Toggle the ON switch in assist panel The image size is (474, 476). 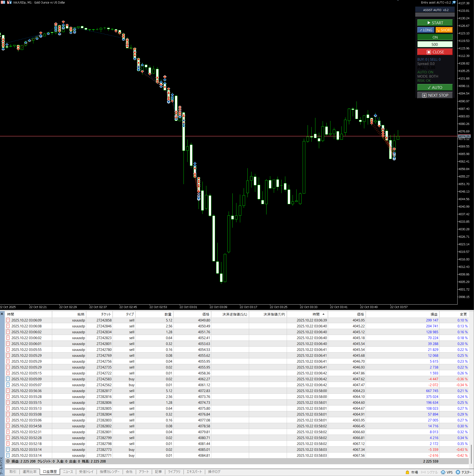[x=435, y=37]
